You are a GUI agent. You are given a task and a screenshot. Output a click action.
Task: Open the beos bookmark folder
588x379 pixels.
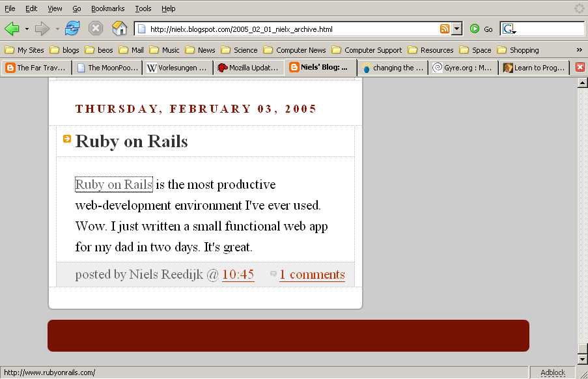click(99, 50)
